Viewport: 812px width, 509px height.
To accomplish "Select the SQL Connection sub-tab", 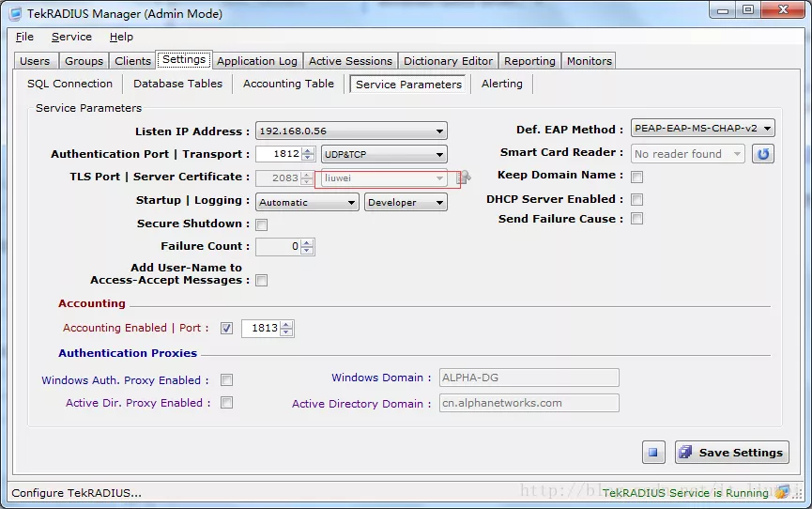I will (x=69, y=84).
